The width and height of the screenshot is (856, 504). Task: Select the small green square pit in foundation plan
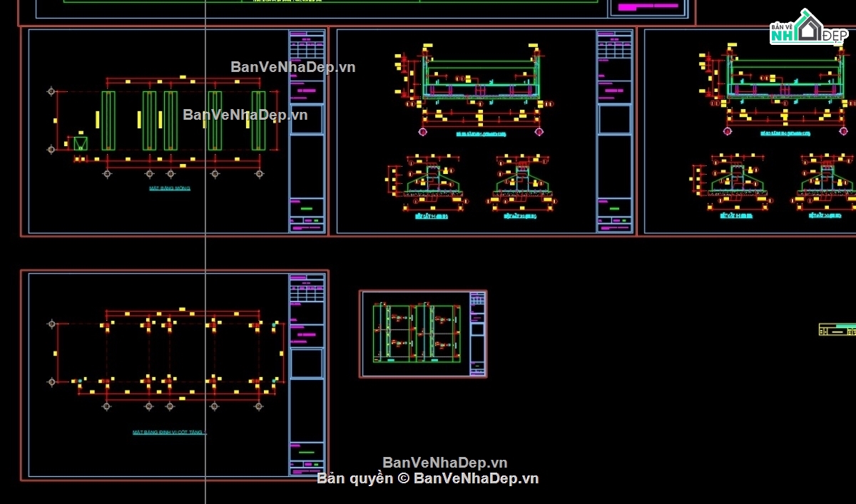(x=81, y=143)
